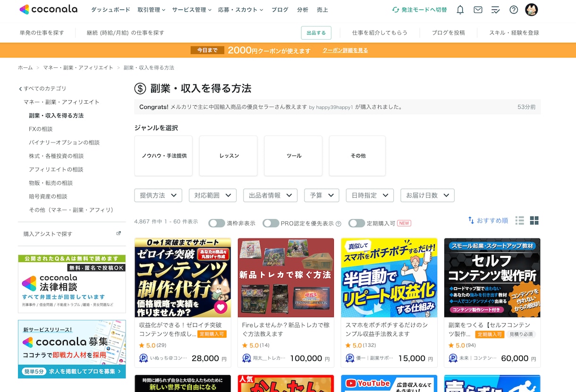Click favorite heart on ゼロイチ突破 card
This screenshot has height=392, width=576.
coord(220,308)
